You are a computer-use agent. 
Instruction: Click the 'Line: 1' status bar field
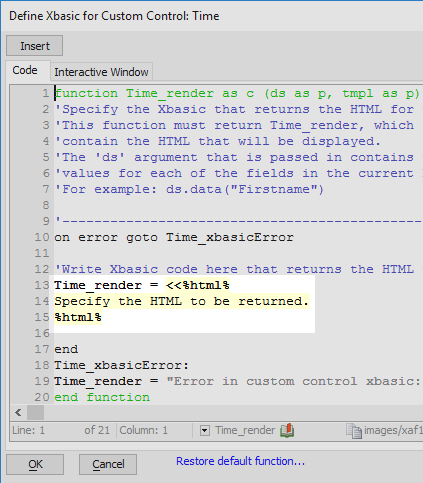point(28,430)
